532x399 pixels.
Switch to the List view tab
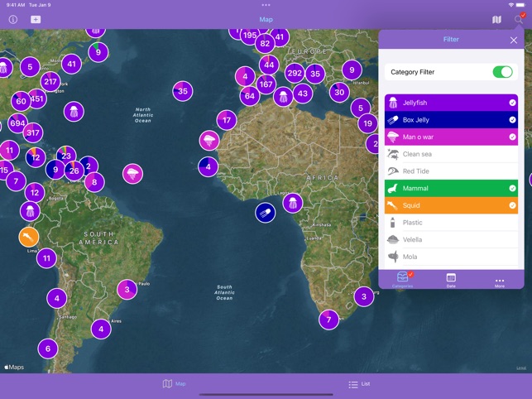[359, 384]
